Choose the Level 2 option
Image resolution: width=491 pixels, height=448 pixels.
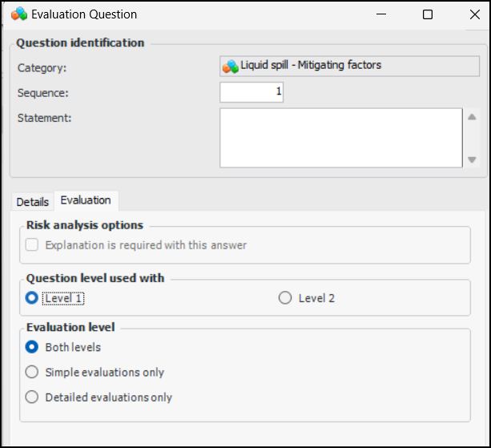click(x=285, y=298)
